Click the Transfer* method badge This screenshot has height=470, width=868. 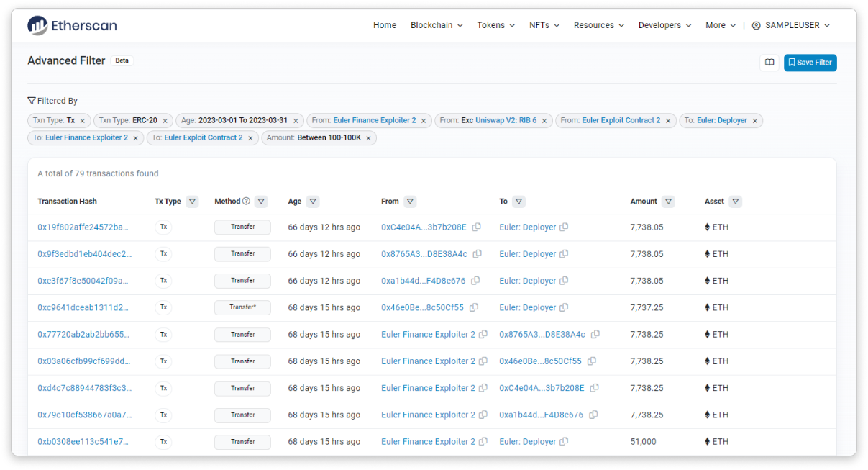(x=242, y=308)
